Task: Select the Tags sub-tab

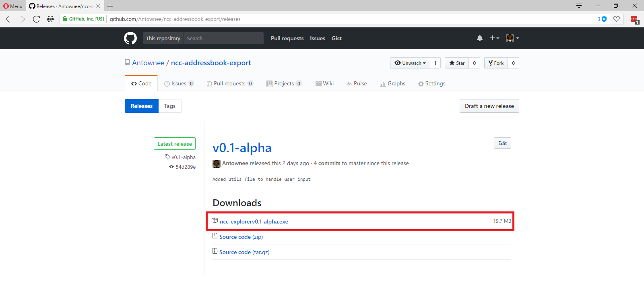Action: (170, 106)
